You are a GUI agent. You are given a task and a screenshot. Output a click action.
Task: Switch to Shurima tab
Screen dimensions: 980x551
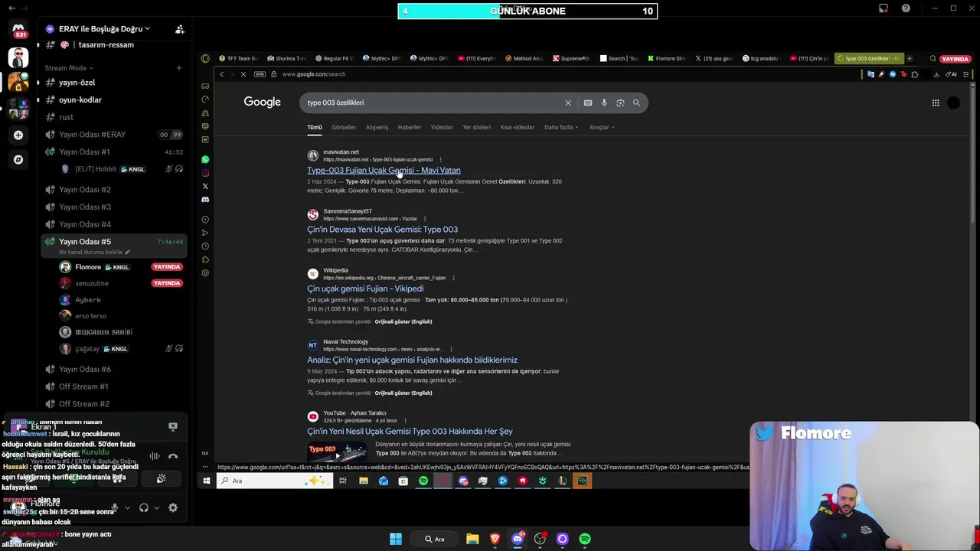click(285, 59)
